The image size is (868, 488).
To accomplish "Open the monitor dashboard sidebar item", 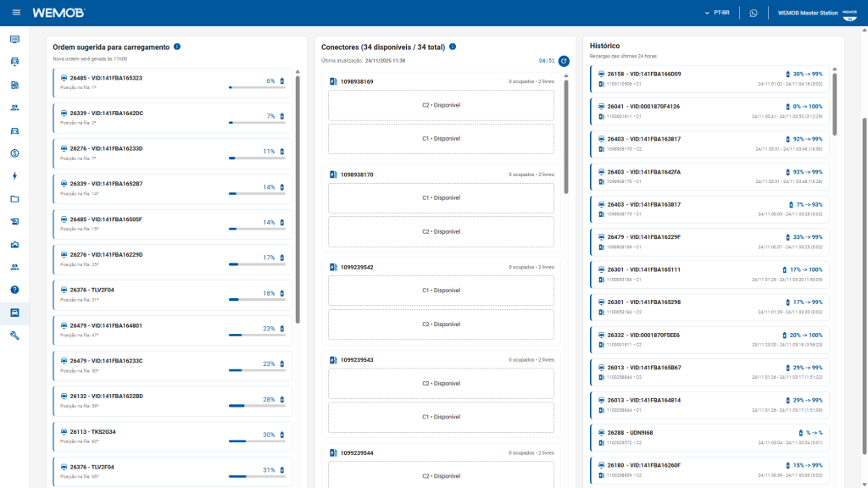I will click(14, 39).
